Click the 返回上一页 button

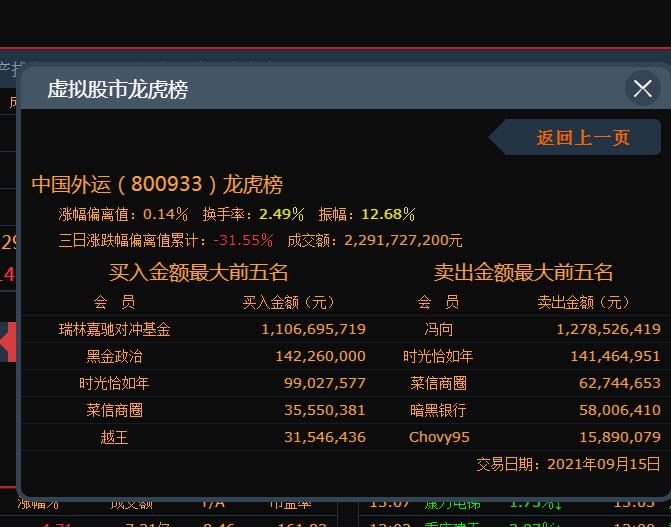pos(583,138)
